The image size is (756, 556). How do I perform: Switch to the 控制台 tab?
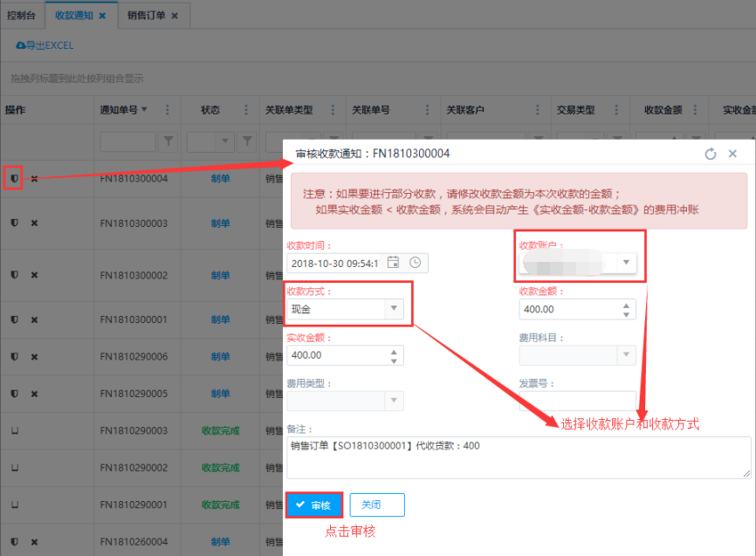point(21,16)
